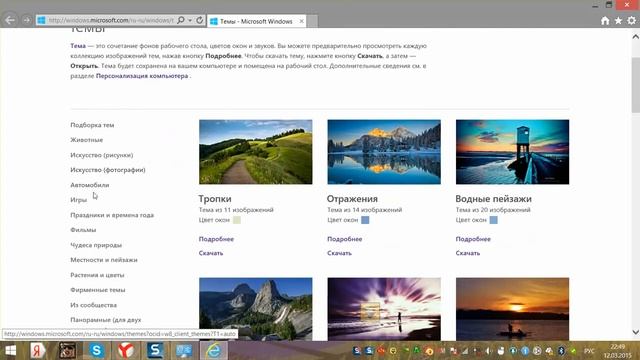This screenshot has height=360, width=640.
Task: Open Подробнее under Тропки theme
Action: [x=216, y=239]
